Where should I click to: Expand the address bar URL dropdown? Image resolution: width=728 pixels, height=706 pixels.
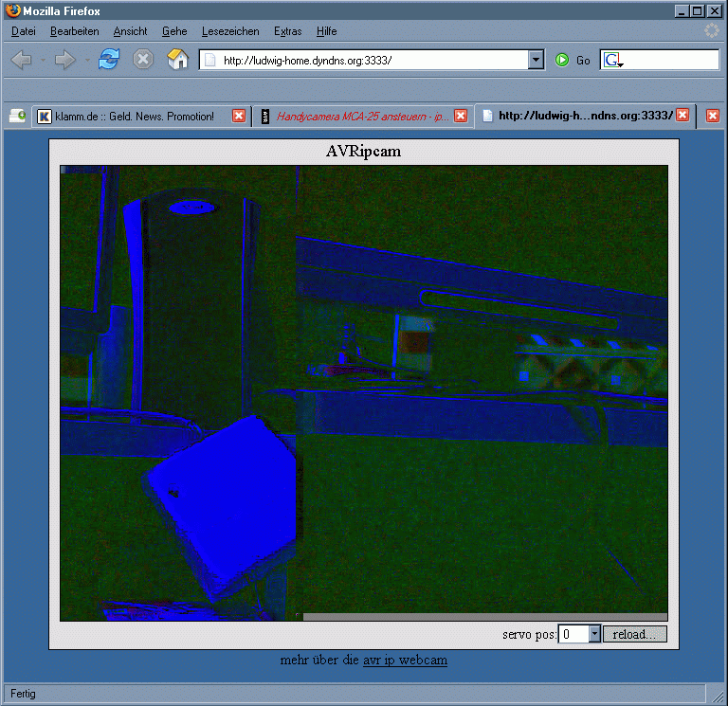click(x=537, y=60)
